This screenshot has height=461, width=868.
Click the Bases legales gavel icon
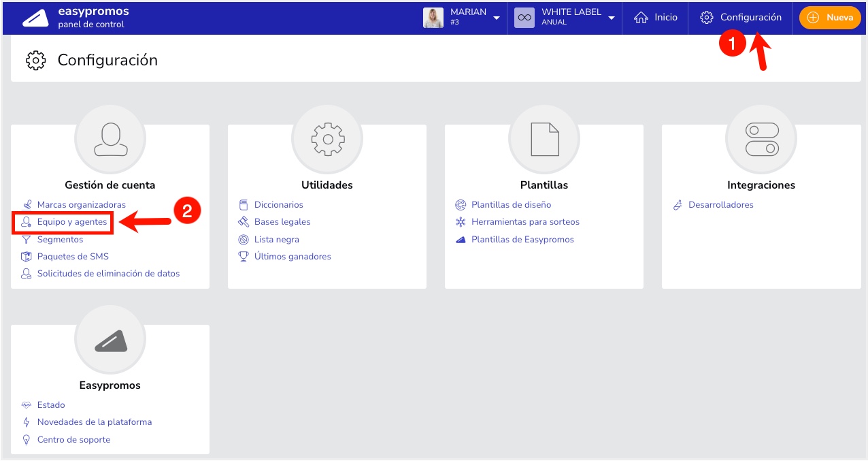[244, 222]
